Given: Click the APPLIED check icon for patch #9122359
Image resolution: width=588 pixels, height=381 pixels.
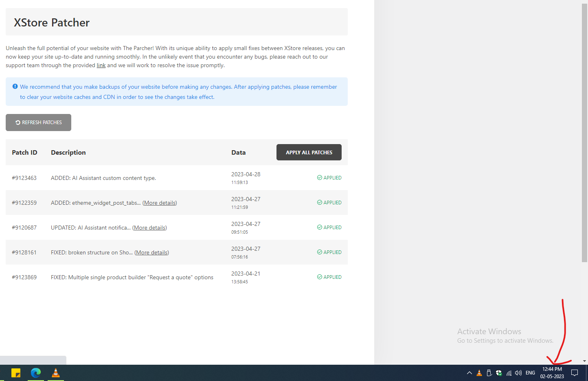Looking at the screenshot, I should tap(320, 202).
